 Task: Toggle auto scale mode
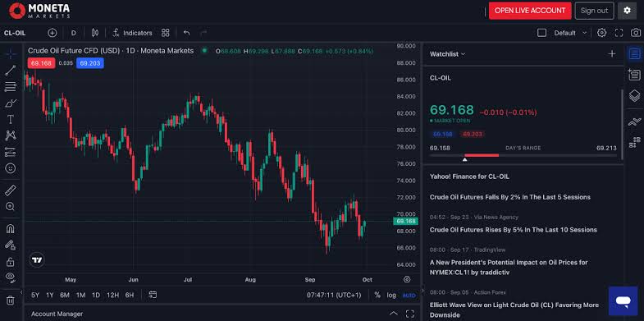point(409,295)
